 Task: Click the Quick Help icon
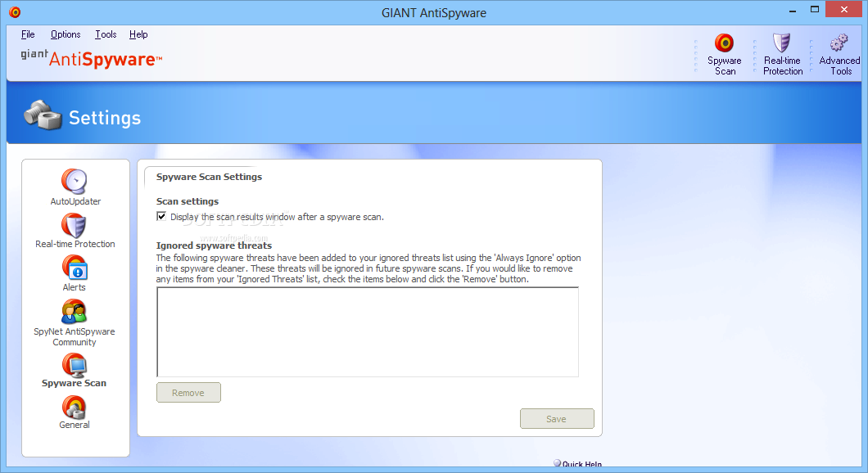(557, 463)
